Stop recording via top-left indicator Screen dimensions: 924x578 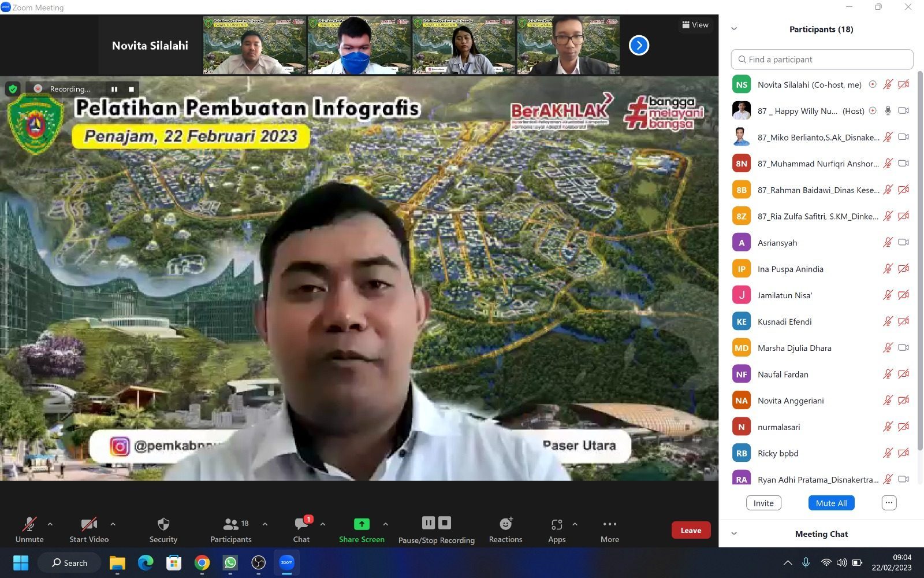(131, 89)
